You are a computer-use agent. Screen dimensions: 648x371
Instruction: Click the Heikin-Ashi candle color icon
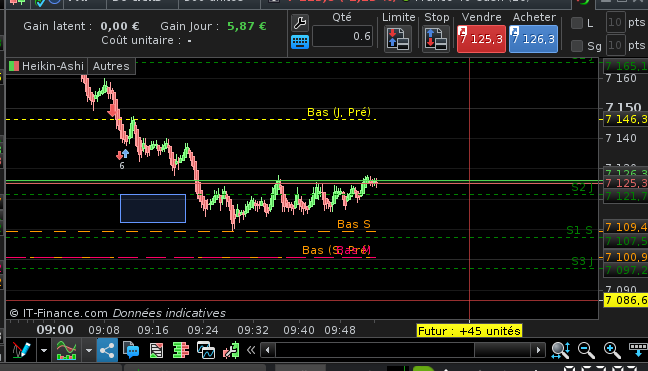(x=14, y=66)
